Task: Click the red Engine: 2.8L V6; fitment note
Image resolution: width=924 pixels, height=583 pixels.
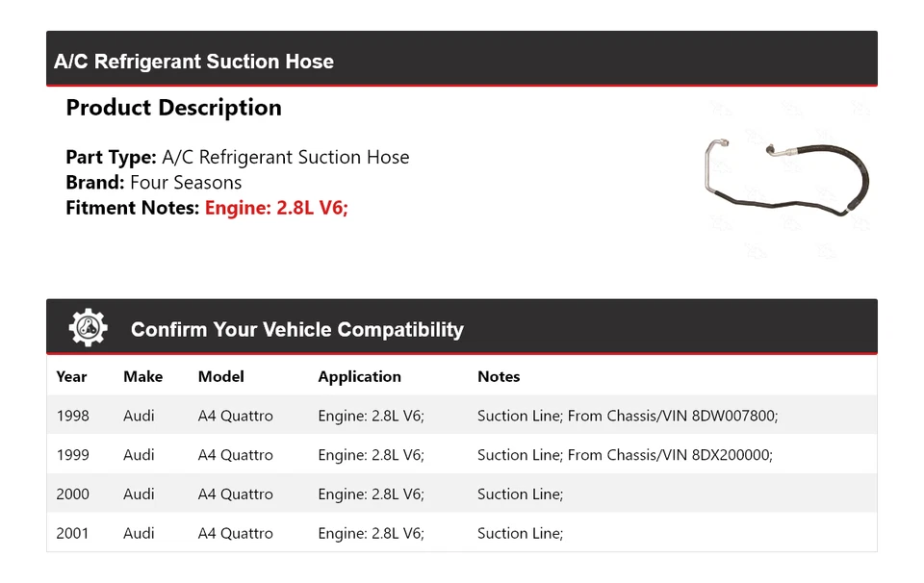Action: click(x=276, y=208)
